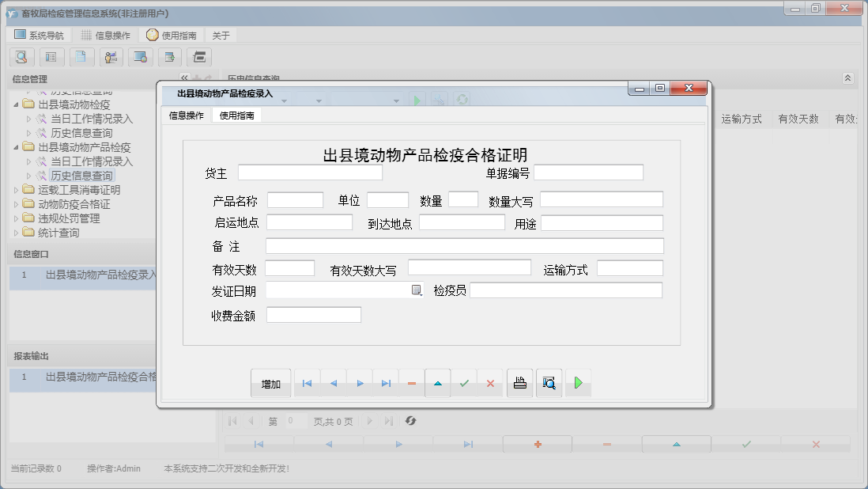868x489 pixels.
Task: Go to next record in dialog navigator
Action: click(x=360, y=383)
